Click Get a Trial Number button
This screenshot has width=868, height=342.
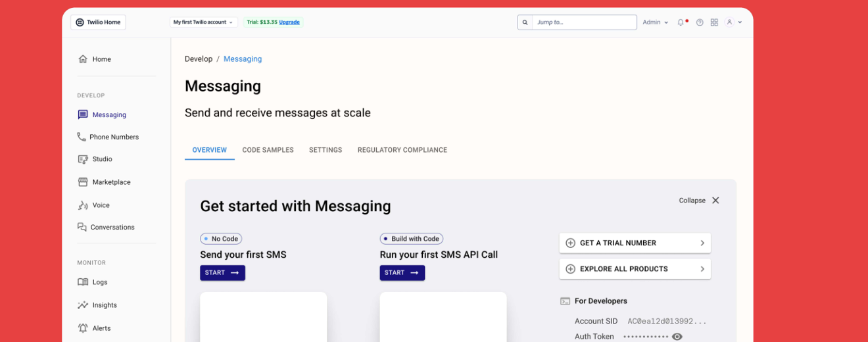point(635,243)
